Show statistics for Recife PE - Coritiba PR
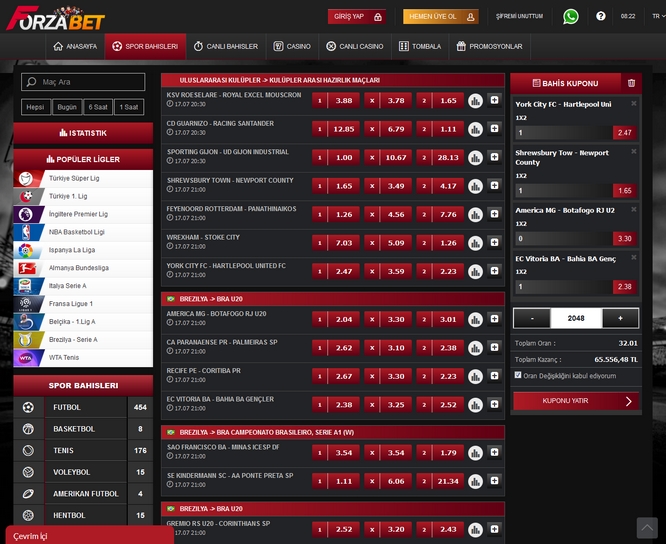 [x=475, y=376]
